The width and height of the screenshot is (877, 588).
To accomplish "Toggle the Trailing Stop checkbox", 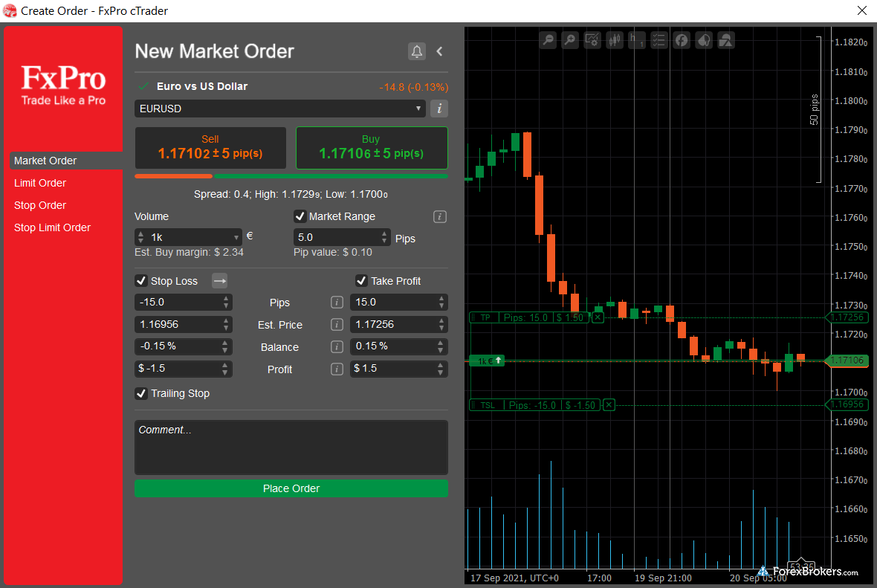I will point(140,393).
